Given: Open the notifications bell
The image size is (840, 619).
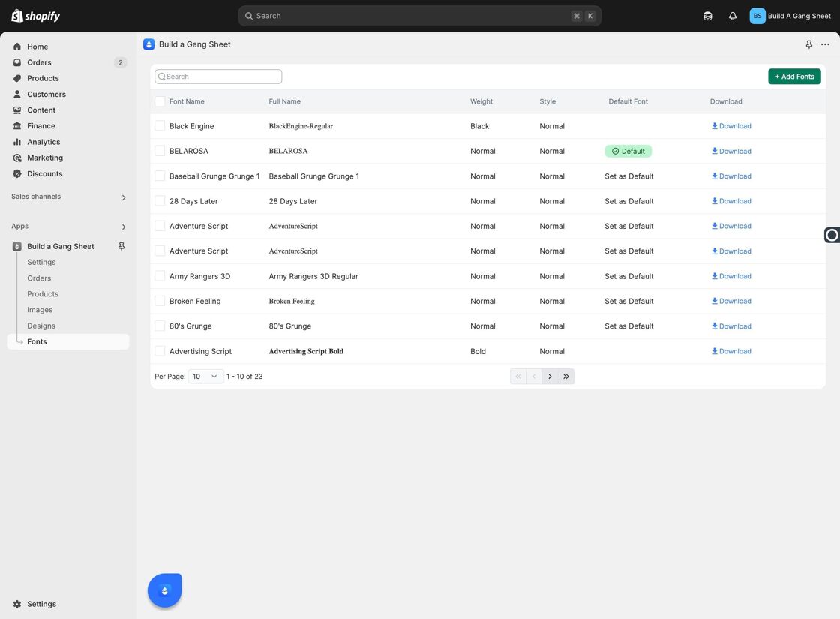Looking at the screenshot, I should click(732, 16).
